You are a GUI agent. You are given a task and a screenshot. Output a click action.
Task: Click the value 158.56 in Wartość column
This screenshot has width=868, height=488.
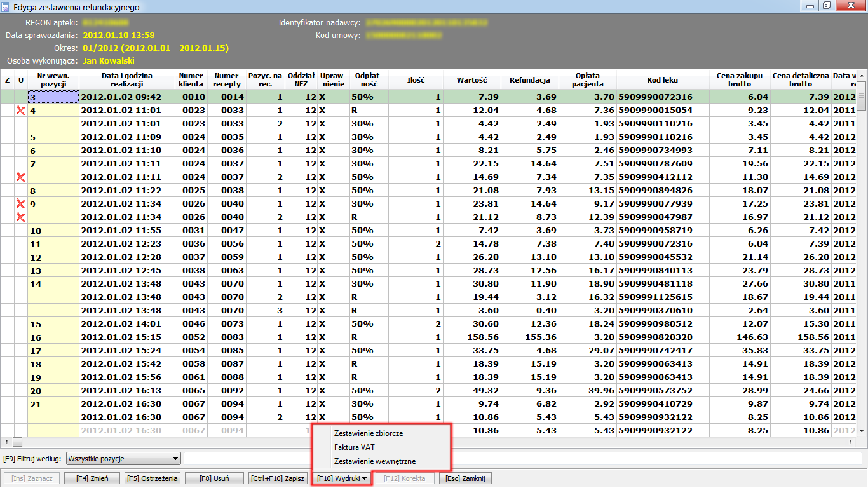point(482,337)
